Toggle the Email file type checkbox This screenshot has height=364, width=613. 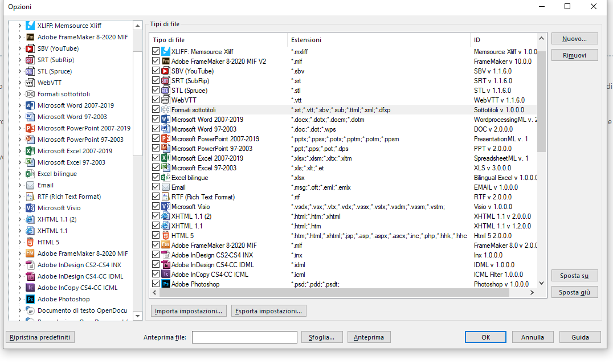pos(156,187)
